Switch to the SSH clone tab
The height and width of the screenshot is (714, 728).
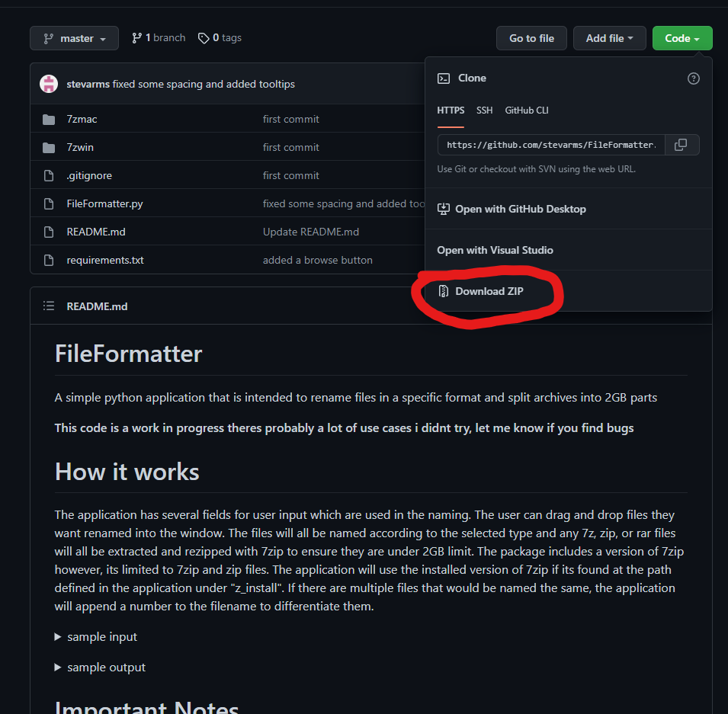point(485,110)
